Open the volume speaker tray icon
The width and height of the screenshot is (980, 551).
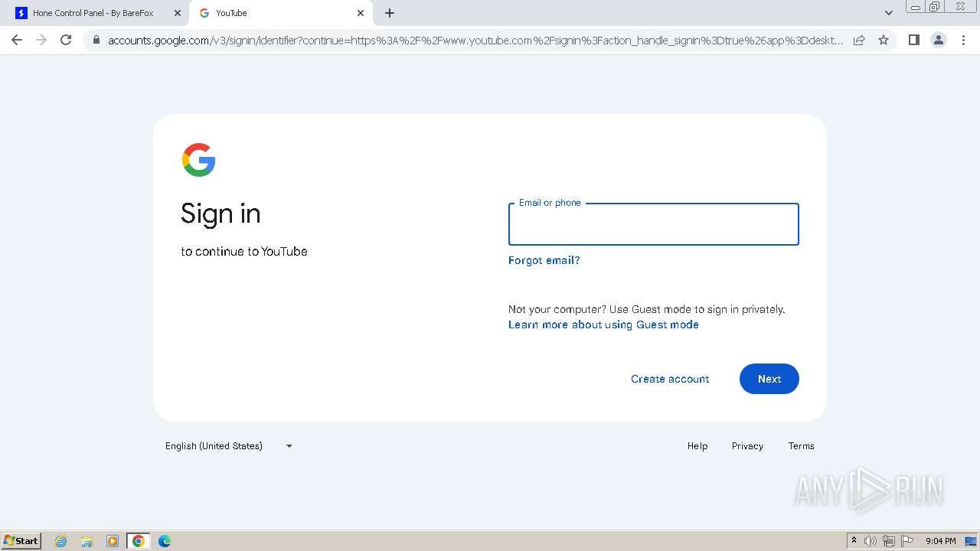tap(871, 541)
